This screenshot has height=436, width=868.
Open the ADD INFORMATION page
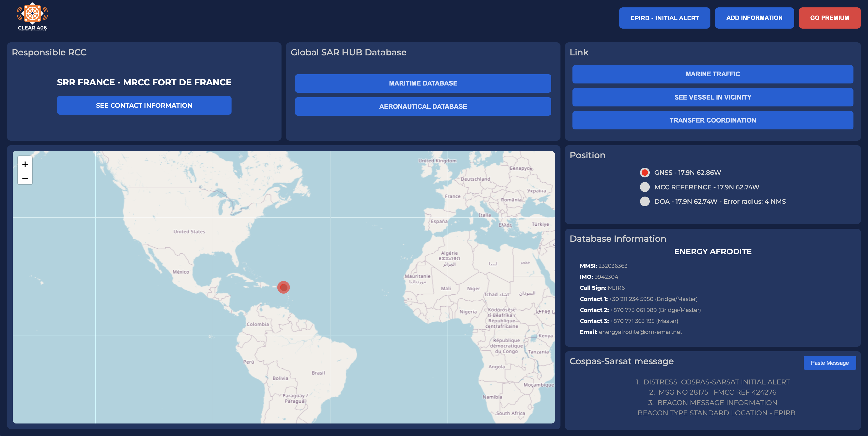tap(755, 18)
